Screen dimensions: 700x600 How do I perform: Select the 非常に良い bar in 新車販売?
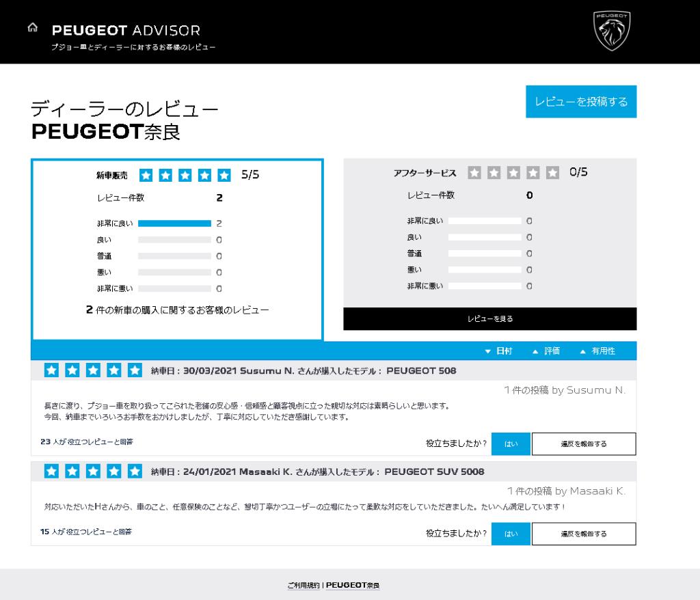pyautogui.click(x=174, y=223)
